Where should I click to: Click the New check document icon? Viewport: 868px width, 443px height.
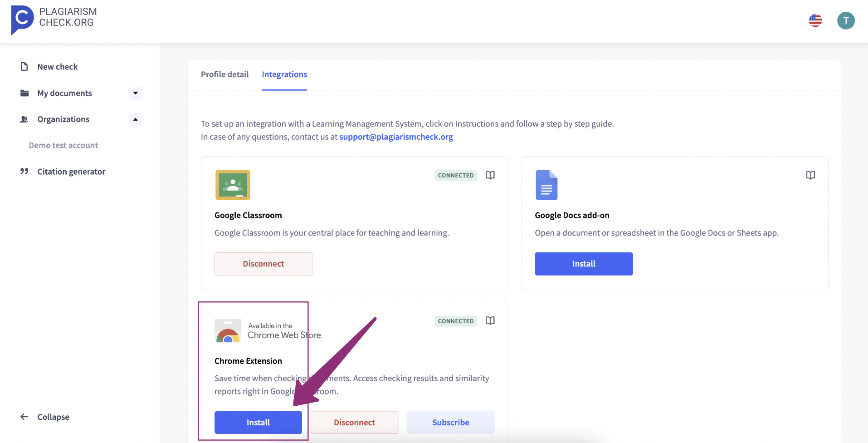[24, 67]
